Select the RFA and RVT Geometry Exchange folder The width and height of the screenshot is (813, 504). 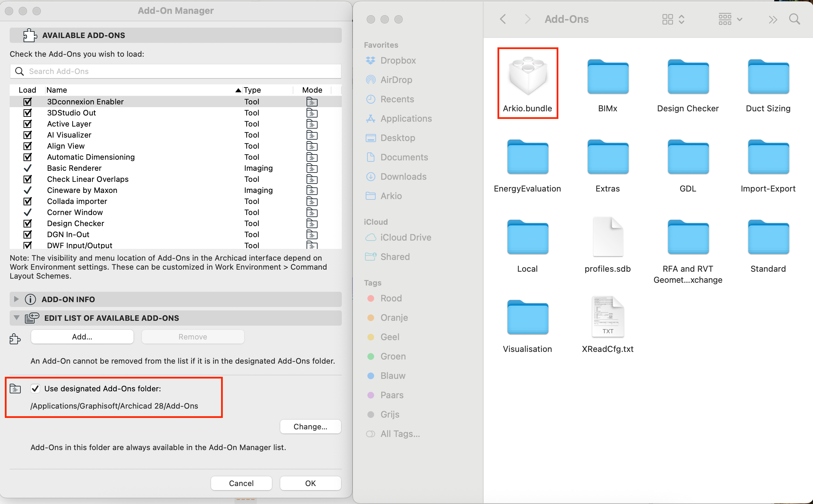point(688,237)
